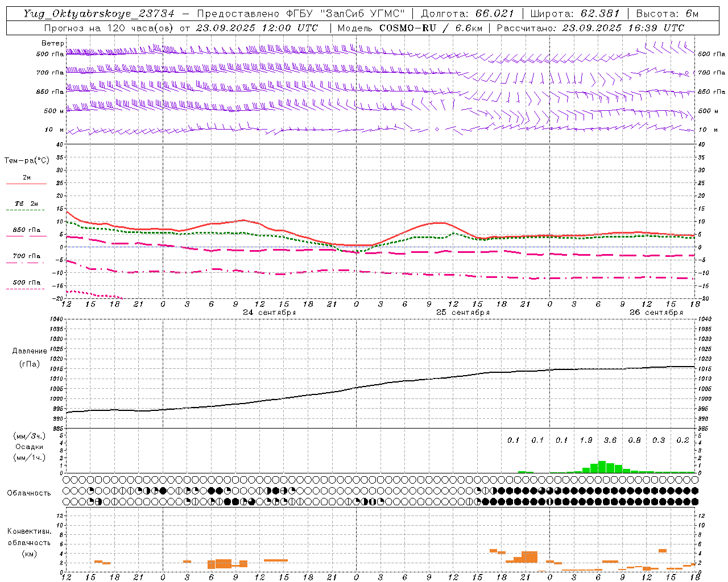Click the 0.8 precipitation amount value

pos(634,440)
